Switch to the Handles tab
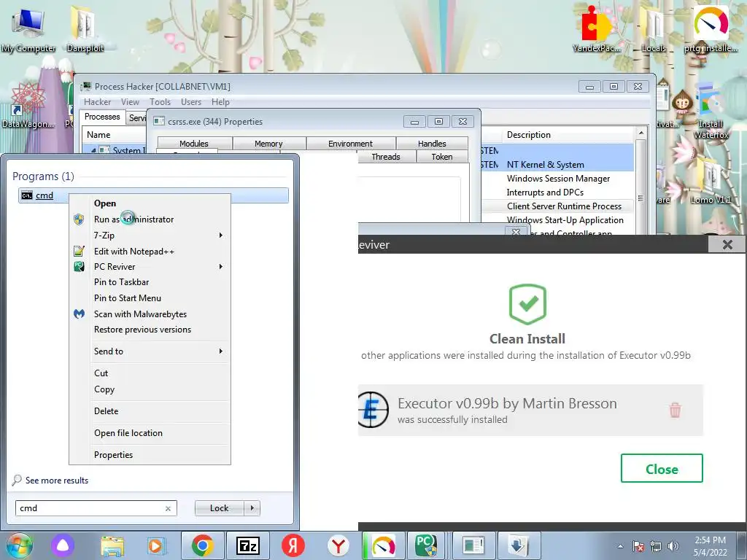The height and width of the screenshot is (560, 747). tap(432, 144)
